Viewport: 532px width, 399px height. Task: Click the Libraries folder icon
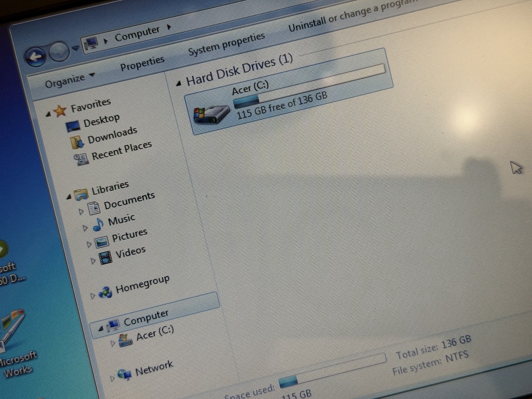pyautogui.click(x=81, y=194)
